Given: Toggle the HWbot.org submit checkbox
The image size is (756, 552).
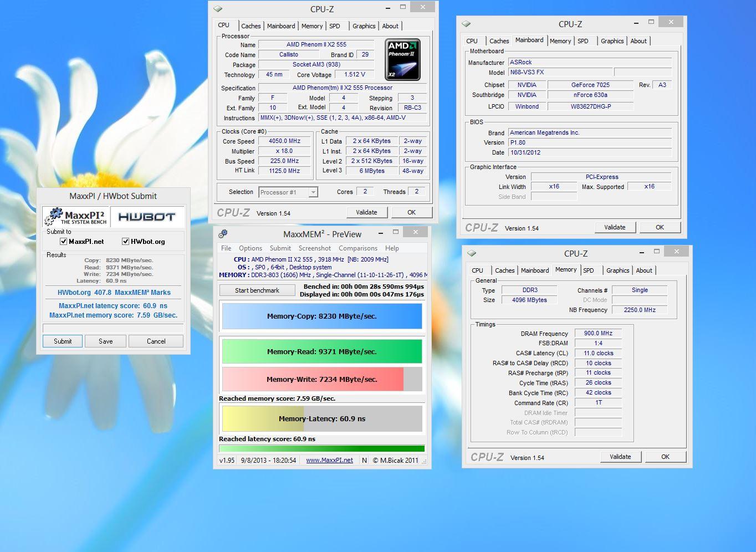Looking at the screenshot, I should [126, 242].
